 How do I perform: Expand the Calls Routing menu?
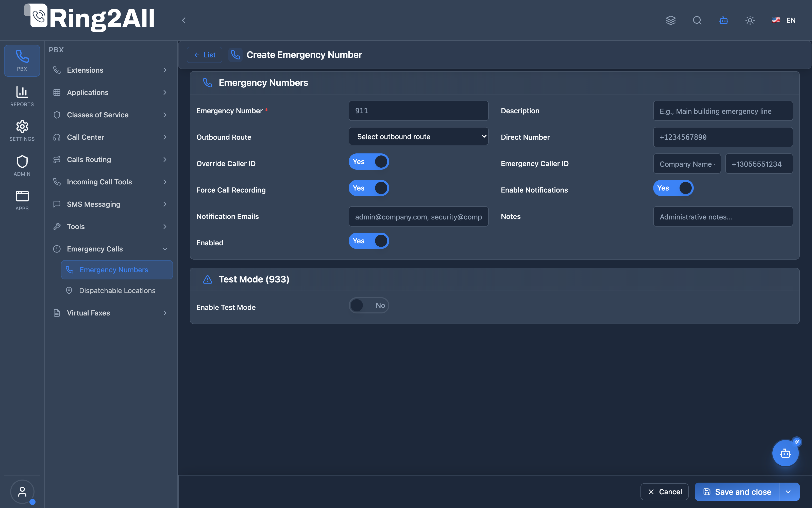pyautogui.click(x=111, y=160)
